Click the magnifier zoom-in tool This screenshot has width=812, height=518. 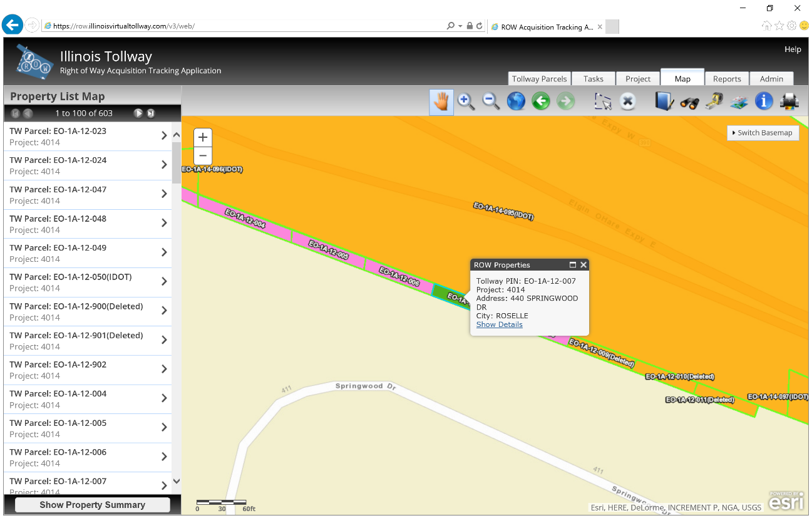coord(466,101)
